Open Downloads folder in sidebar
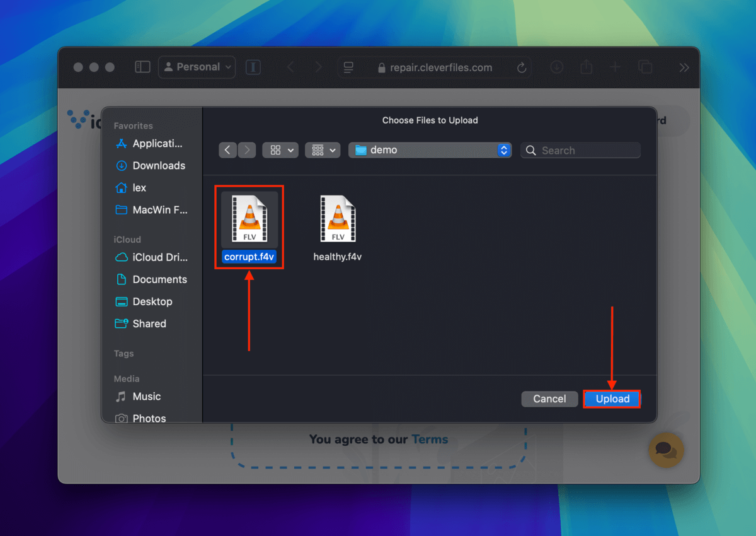Viewport: 756px width, 536px height. tap(151, 166)
